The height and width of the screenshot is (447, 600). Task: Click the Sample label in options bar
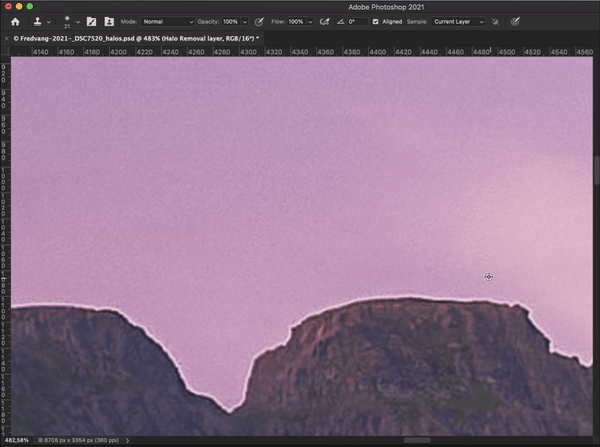(417, 22)
